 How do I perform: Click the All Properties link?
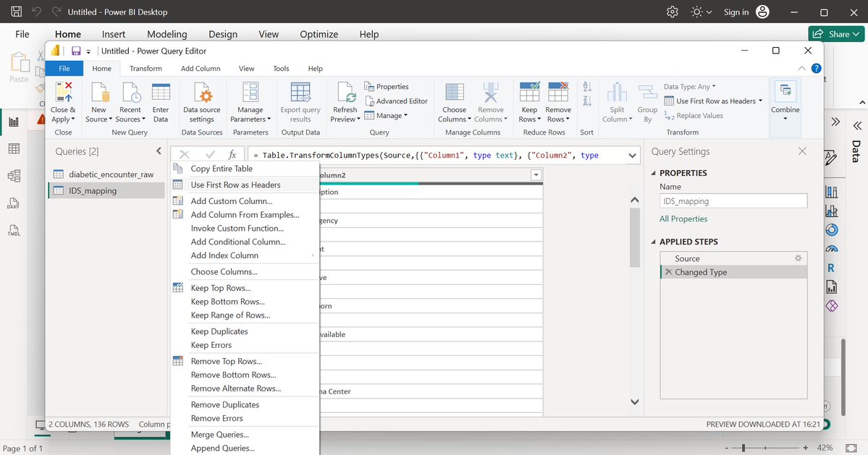coord(683,219)
